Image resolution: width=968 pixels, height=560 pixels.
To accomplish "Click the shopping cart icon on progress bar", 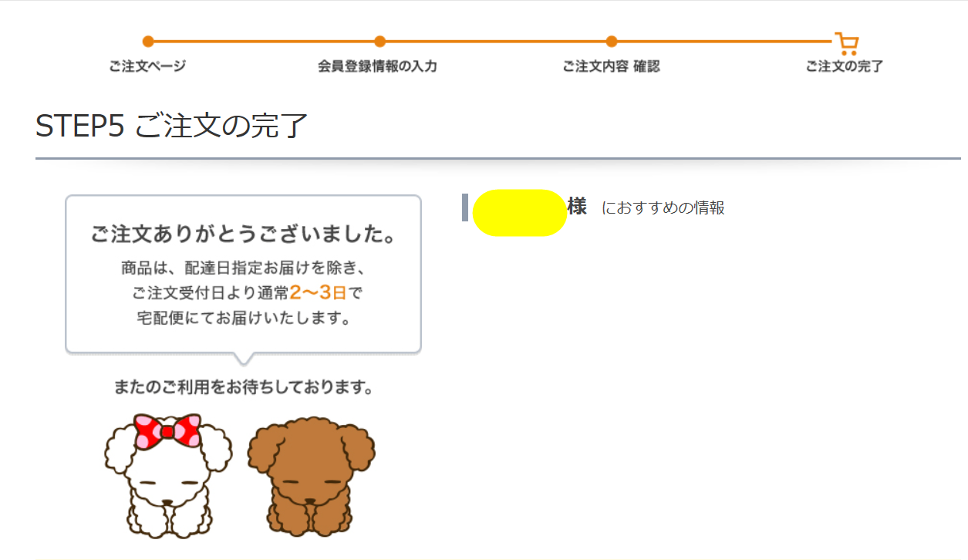I will pos(846,43).
